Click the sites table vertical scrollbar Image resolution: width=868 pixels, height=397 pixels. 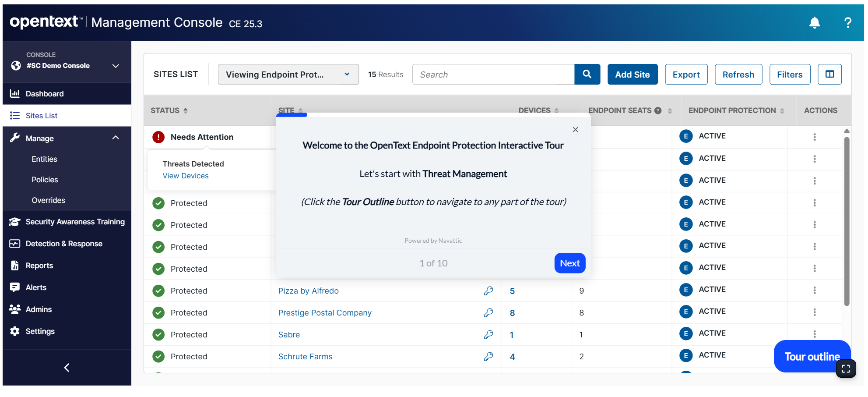tap(847, 221)
